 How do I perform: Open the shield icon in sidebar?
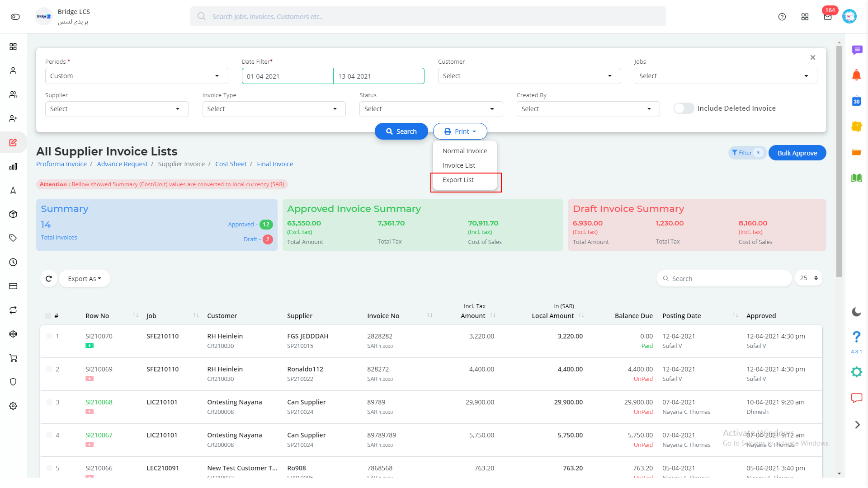[13, 382]
